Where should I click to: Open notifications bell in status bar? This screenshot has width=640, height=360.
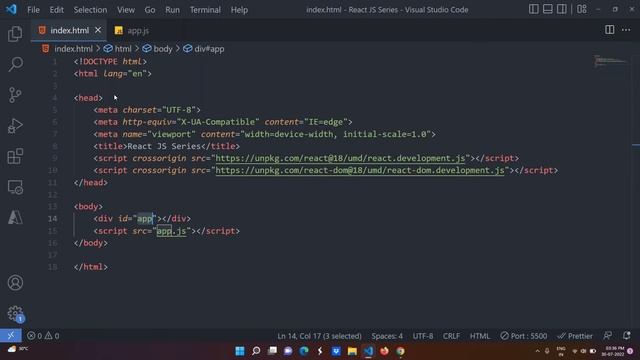pyautogui.click(x=627, y=336)
